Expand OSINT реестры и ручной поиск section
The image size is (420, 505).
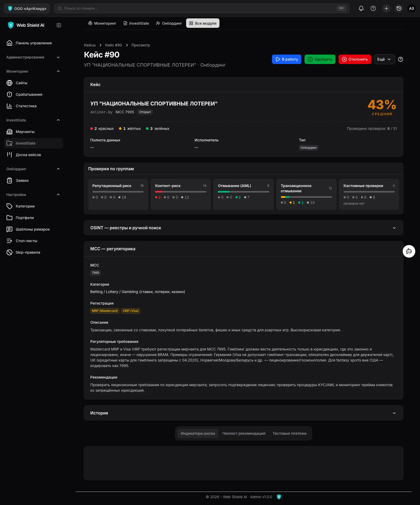click(x=243, y=228)
